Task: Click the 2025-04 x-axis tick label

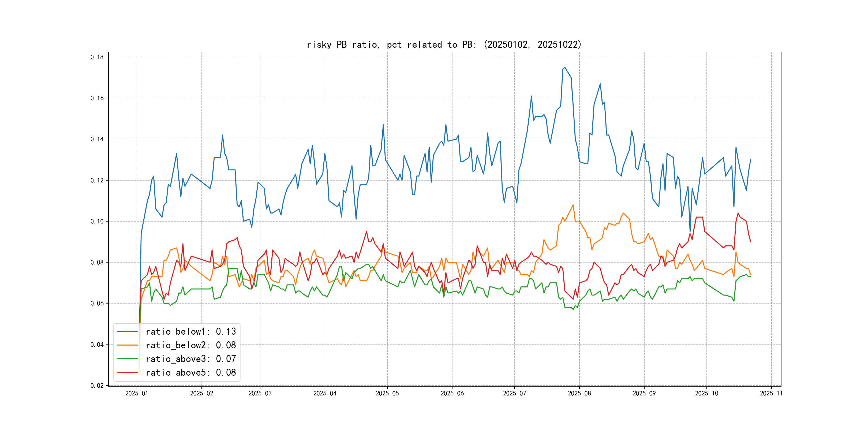Action: (x=325, y=394)
